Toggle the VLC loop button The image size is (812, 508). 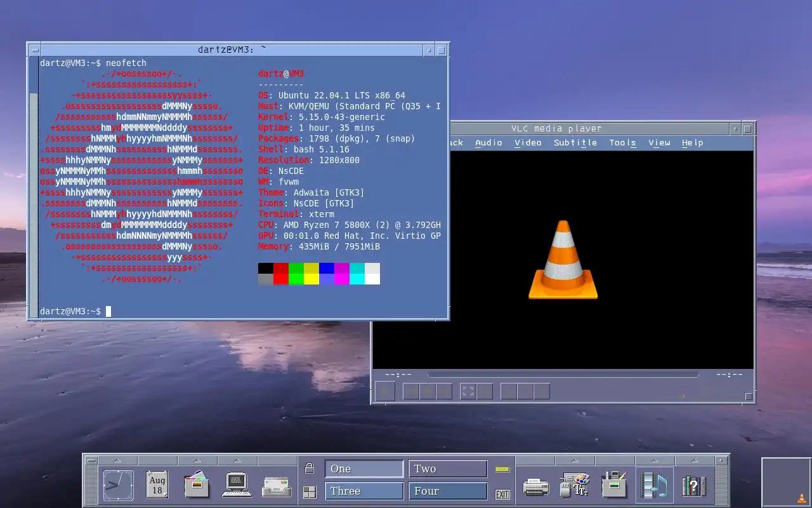tap(525, 391)
